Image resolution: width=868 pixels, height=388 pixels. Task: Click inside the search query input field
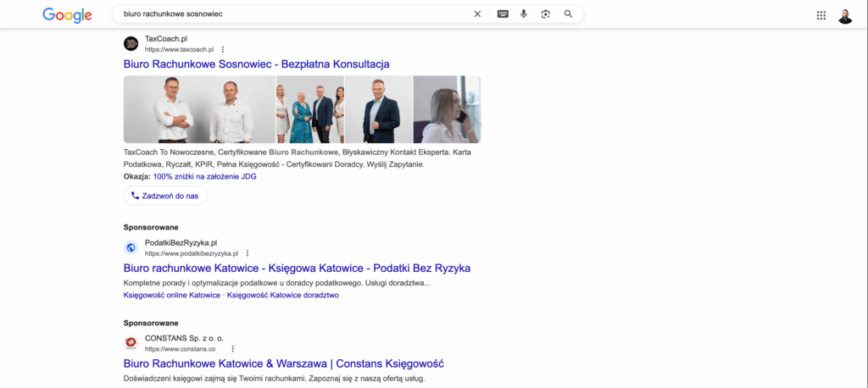(x=288, y=14)
